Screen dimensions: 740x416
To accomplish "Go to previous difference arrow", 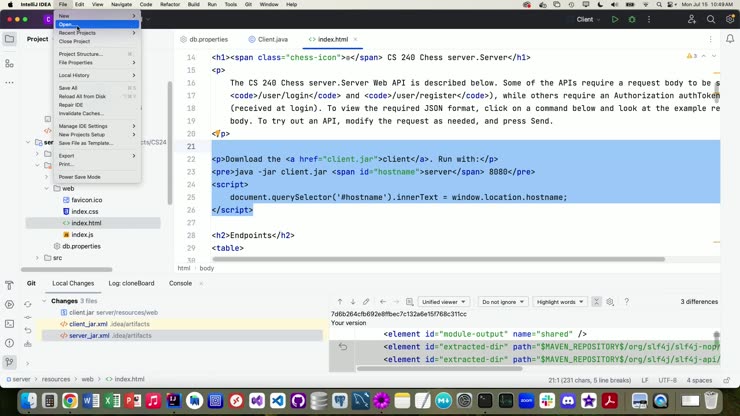I will tap(340, 302).
